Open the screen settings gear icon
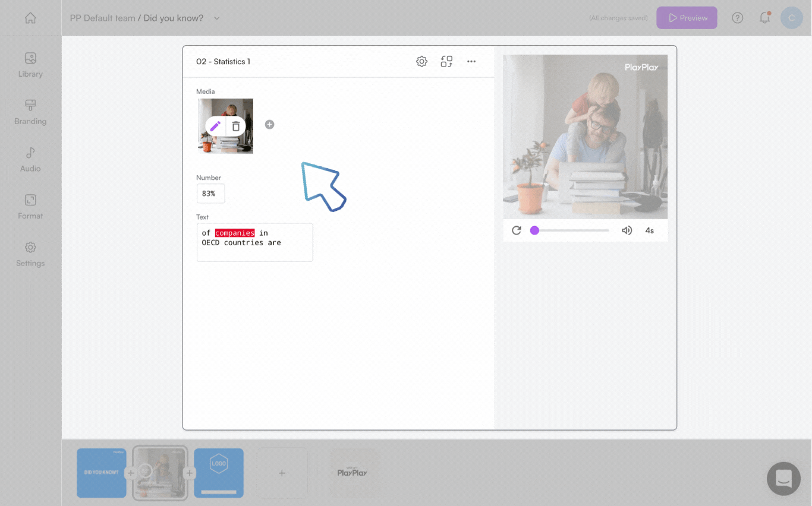This screenshot has width=812, height=506. click(x=421, y=61)
